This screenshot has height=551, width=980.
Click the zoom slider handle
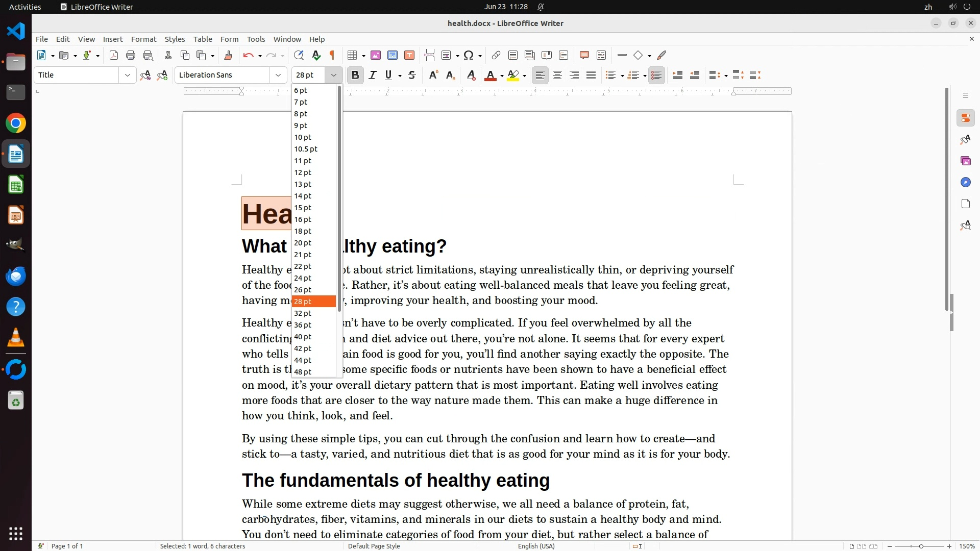(x=921, y=546)
